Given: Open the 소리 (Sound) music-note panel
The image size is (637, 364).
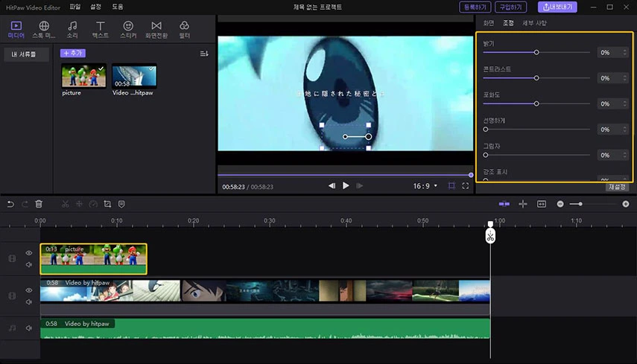Looking at the screenshot, I should point(72,30).
